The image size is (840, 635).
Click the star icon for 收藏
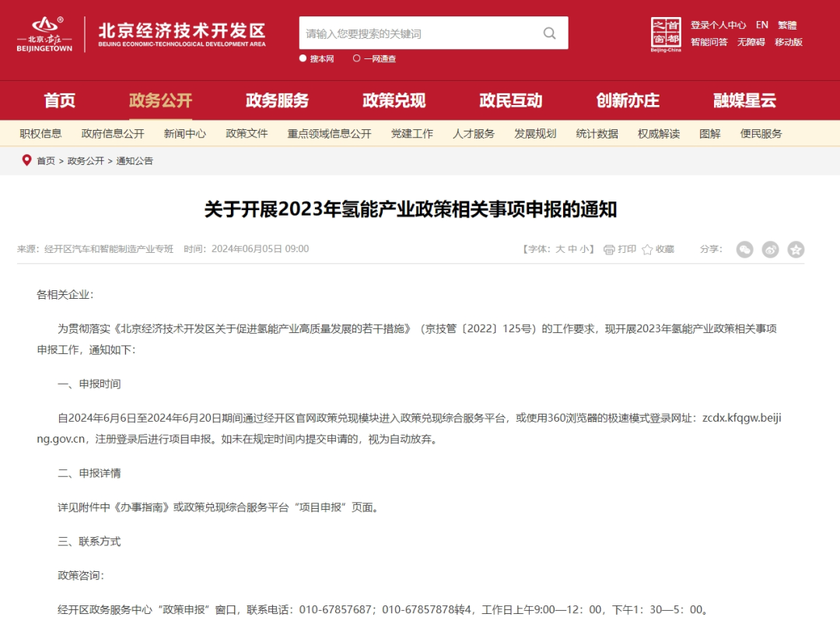click(x=647, y=250)
